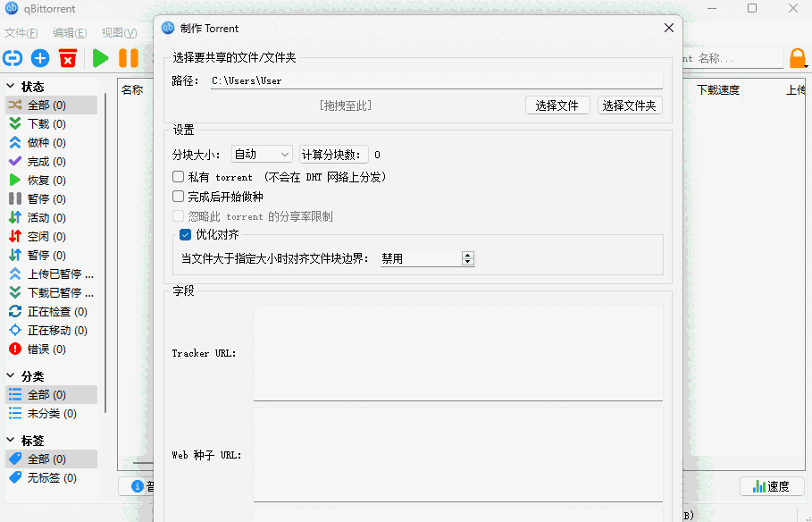This screenshot has height=522, width=812.
Task: Click the stepper beside the 禁用 dropdown
Action: click(x=467, y=257)
